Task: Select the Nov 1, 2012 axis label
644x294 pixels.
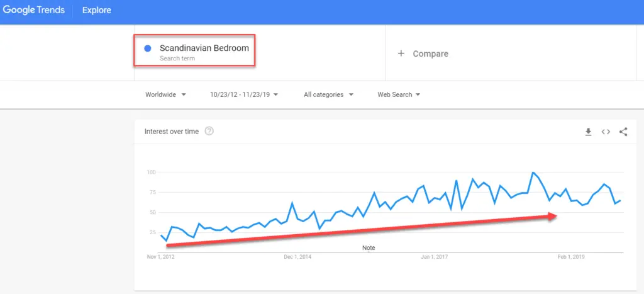Action: click(x=162, y=257)
